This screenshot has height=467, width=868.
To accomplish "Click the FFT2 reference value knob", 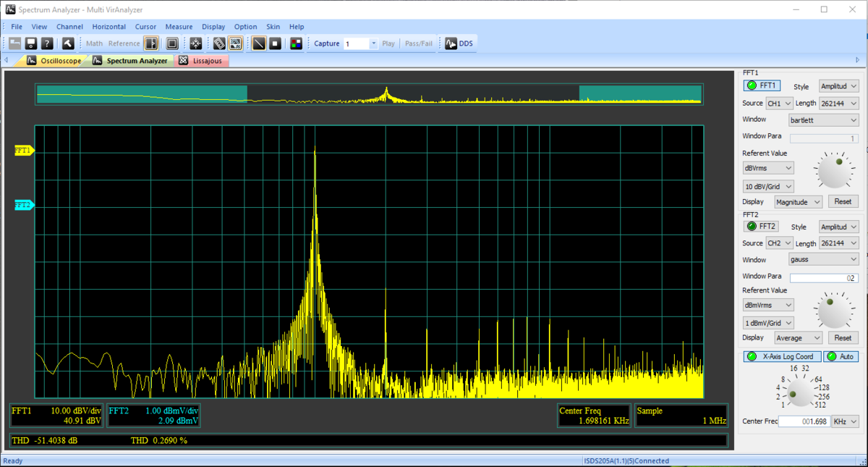I will [834, 311].
